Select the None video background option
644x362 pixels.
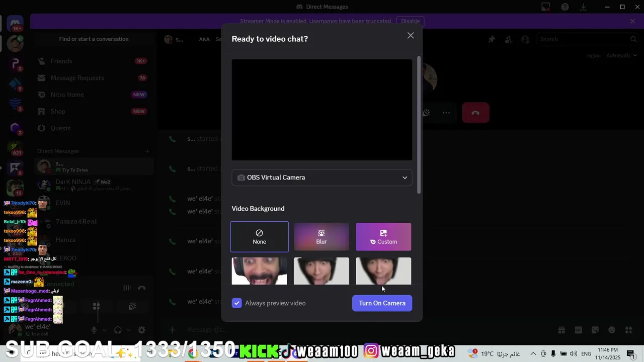coord(260,237)
